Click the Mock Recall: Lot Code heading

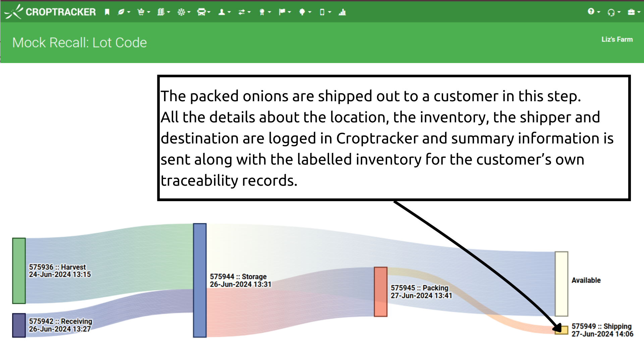pyautogui.click(x=79, y=43)
